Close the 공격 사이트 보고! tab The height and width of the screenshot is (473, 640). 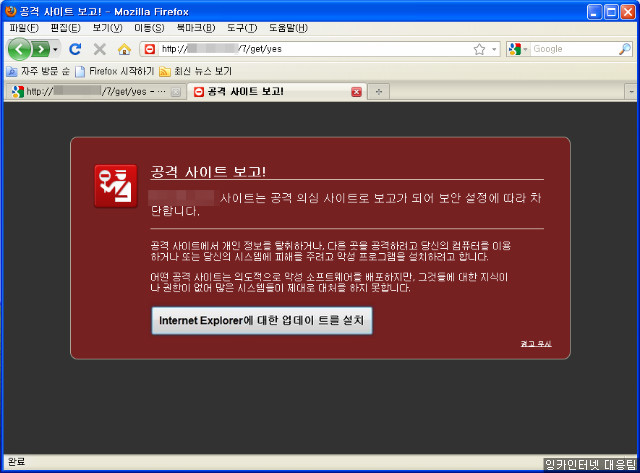coord(356,92)
